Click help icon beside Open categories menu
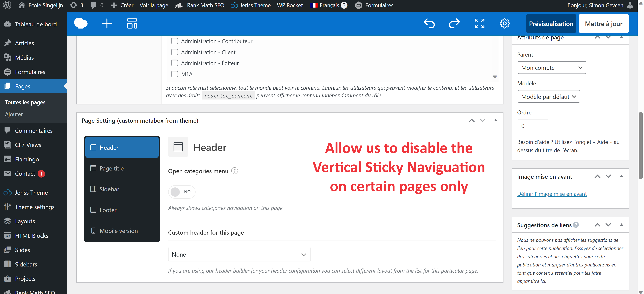Image resolution: width=644 pixels, height=294 pixels. [234, 171]
